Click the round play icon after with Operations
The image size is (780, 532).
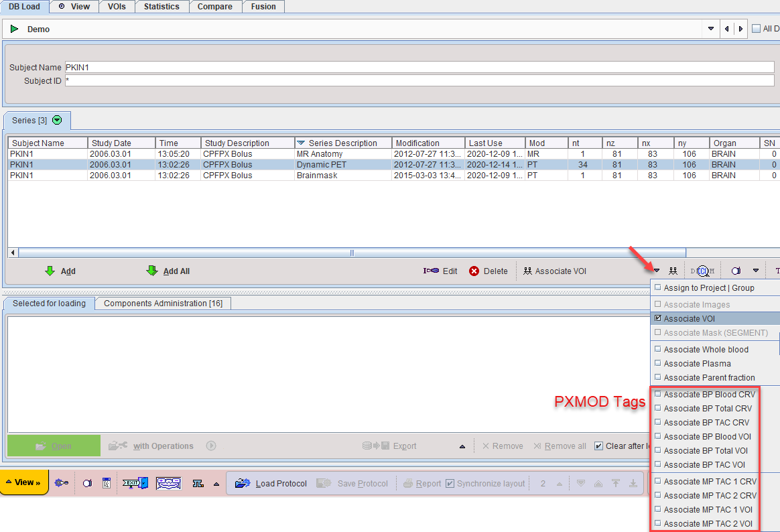(x=211, y=446)
